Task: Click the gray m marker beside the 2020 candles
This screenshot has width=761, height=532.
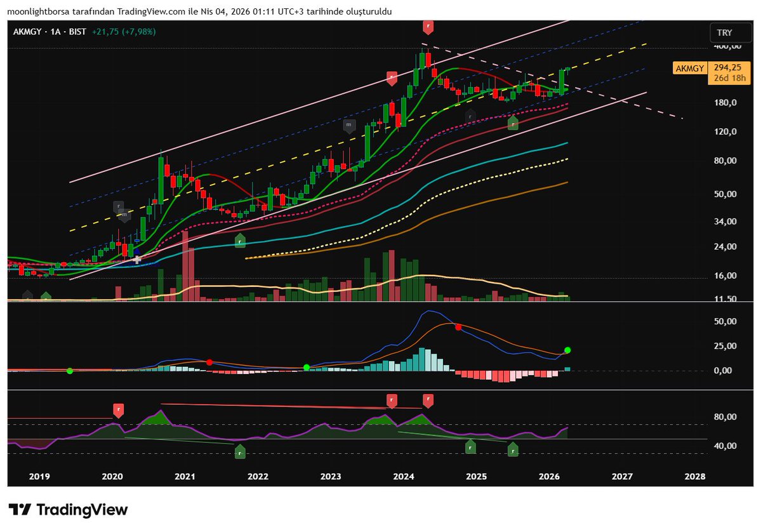Action: (125, 215)
